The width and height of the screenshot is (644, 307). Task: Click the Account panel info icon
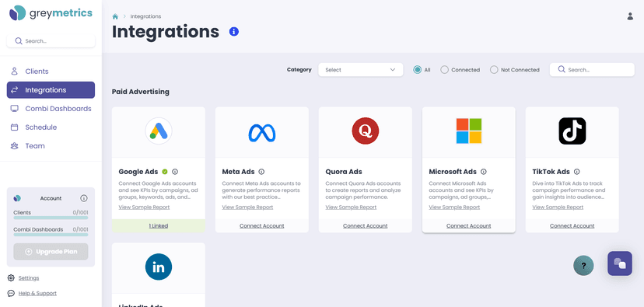point(84,198)
